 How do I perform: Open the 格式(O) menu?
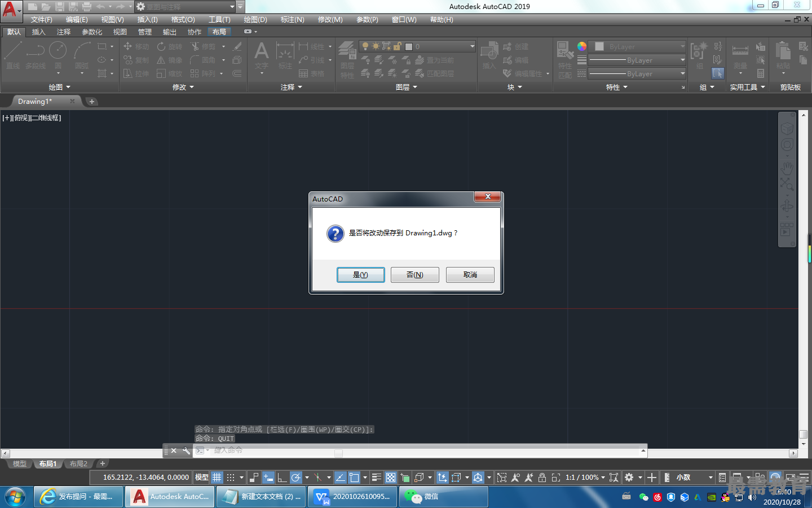(183, 20)
